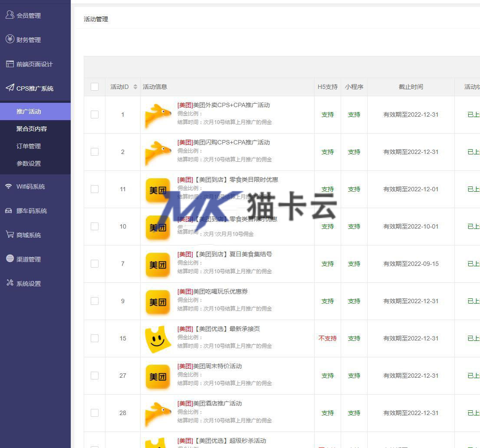Click 有效期至2022-10-01 deadline cell
480x448 pixels.
(411, 226)
